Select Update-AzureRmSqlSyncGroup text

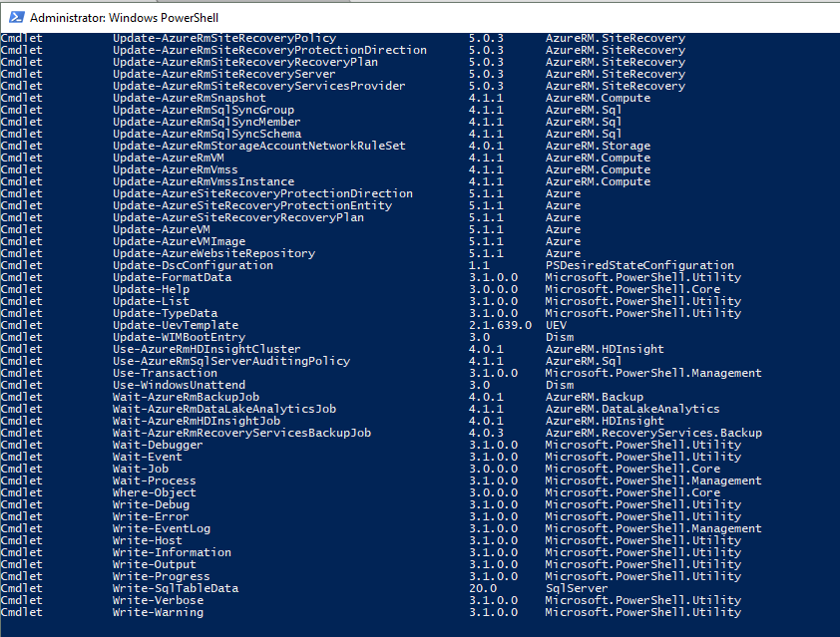(x=204, y=110)
